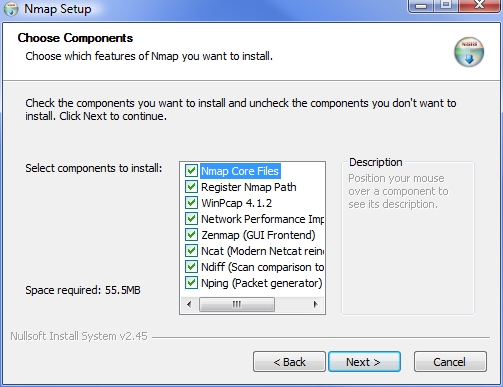Screen dimensions: 503x387
Task: Click the Nmap installer globe logo
Action: click(469, 52)
